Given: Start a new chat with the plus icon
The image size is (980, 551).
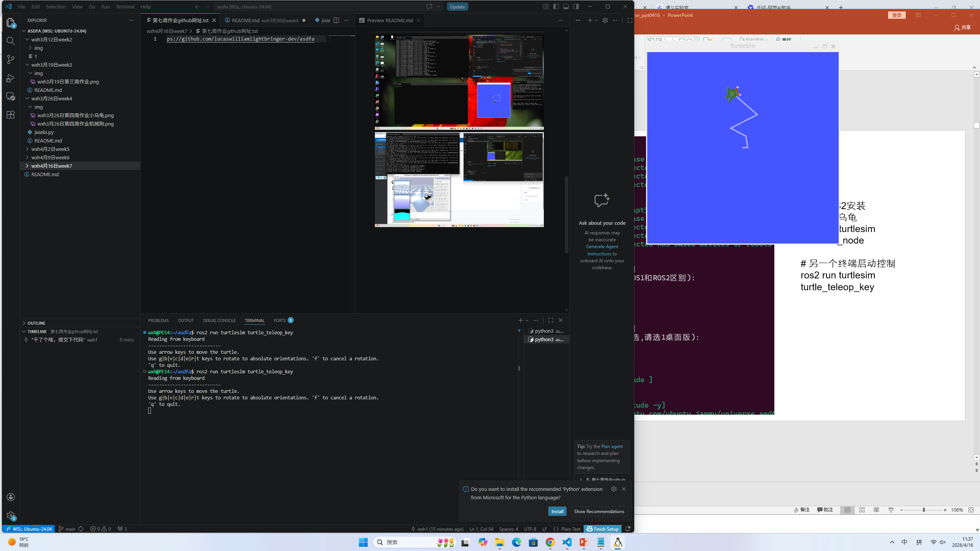Looking at the screenshot, I should click(590, 20).
